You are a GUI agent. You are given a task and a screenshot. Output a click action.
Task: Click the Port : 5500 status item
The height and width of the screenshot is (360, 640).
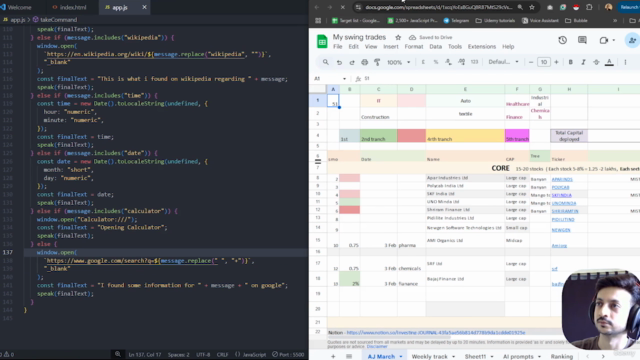coord(288,354)
